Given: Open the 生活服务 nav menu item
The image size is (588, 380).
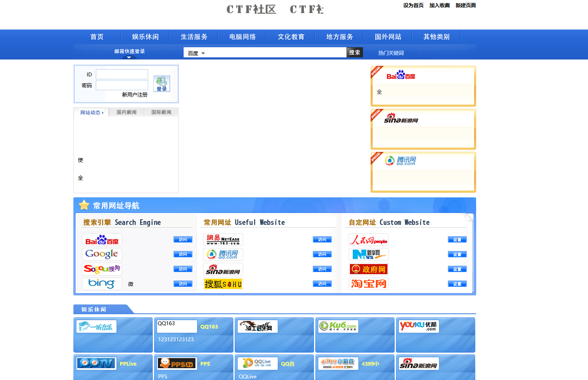Looking at the screenshot, I should point(194,37).
